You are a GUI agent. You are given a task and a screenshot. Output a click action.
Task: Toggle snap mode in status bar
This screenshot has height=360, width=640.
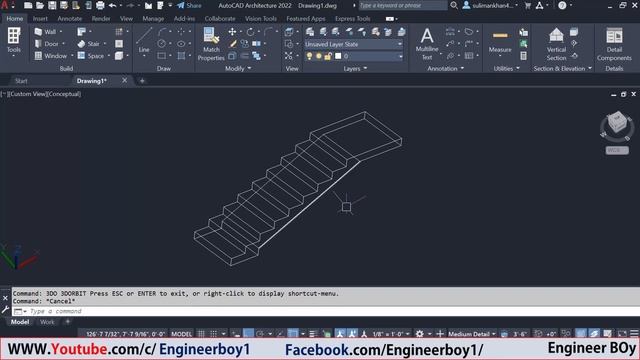pyautogui.click(x=213, y=334)
